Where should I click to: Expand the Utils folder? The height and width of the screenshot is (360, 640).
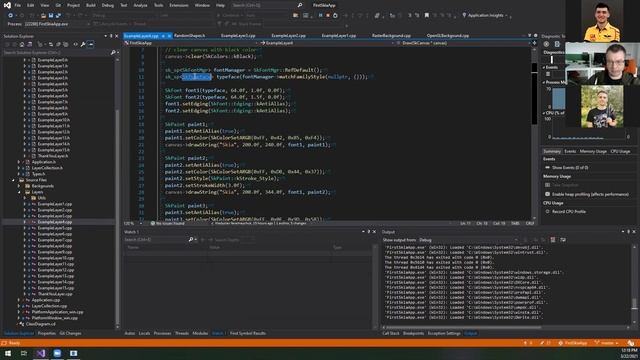24,198
